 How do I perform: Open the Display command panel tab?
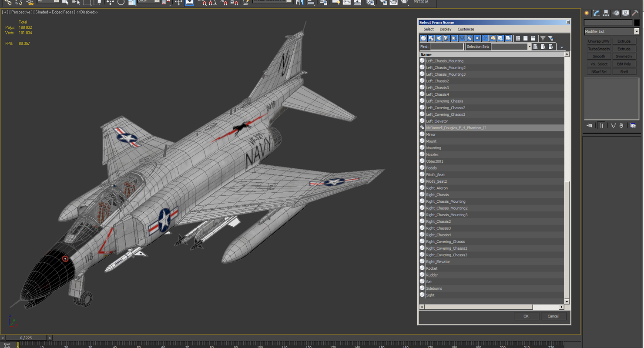click(625, 13)
